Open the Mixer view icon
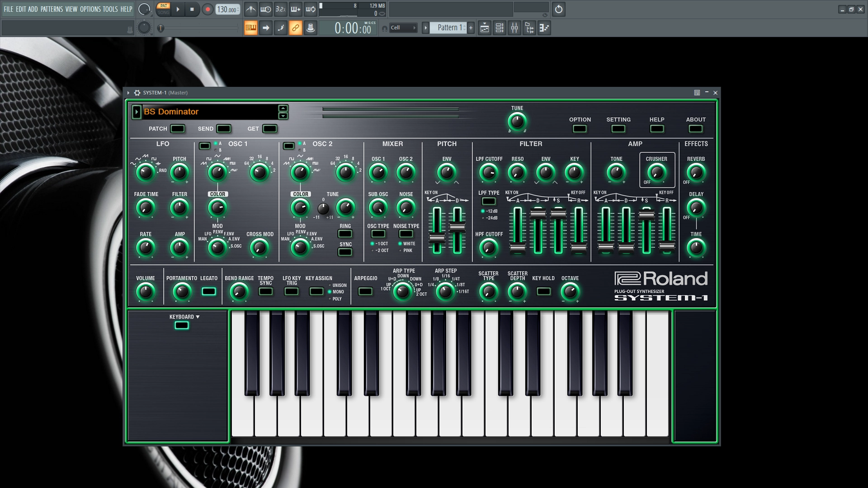The width and height of the screenshot is (868, 488). point(514,28)
